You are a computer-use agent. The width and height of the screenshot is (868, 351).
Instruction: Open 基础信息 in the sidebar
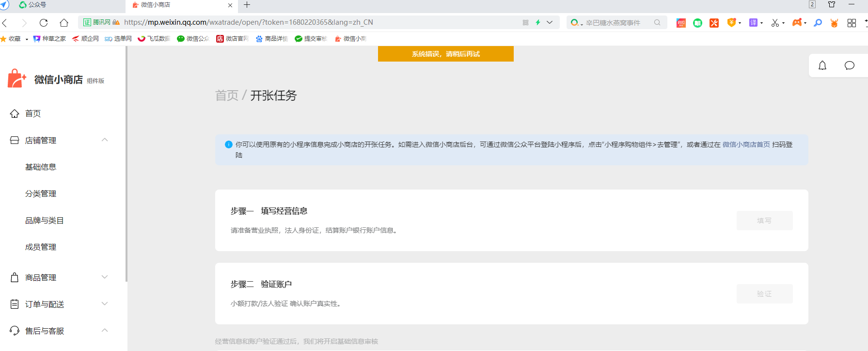[x=41, y=167]
